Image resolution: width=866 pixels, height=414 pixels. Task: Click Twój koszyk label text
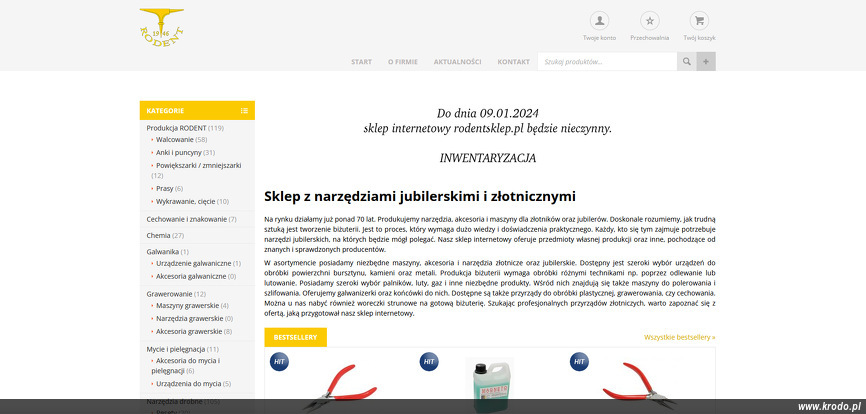point(699,38)
